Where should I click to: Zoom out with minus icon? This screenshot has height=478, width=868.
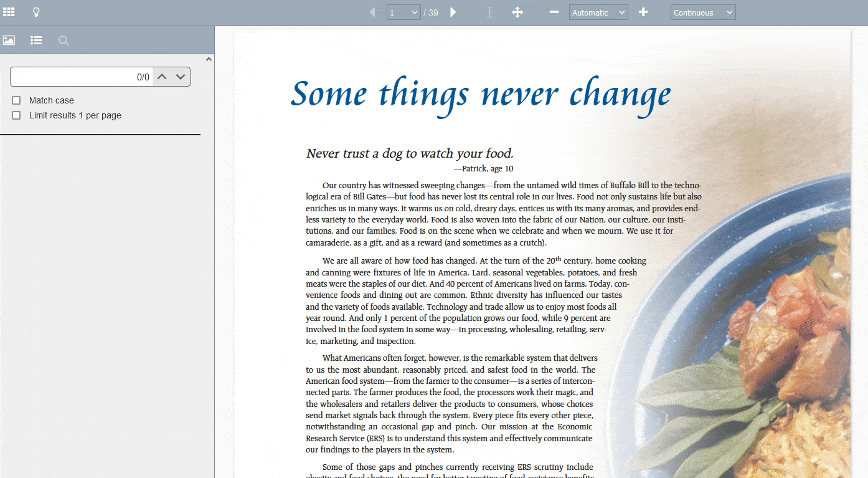[554, 12]
